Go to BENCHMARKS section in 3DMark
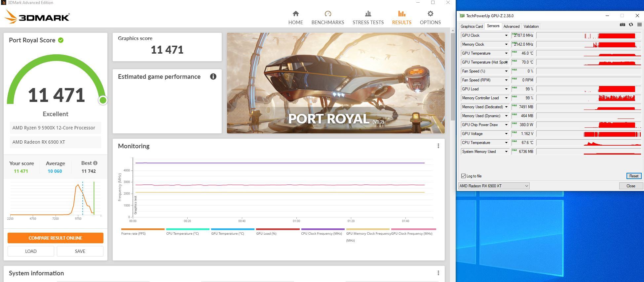The width and height of the screenshot is (644, 282). pos(328,18)
